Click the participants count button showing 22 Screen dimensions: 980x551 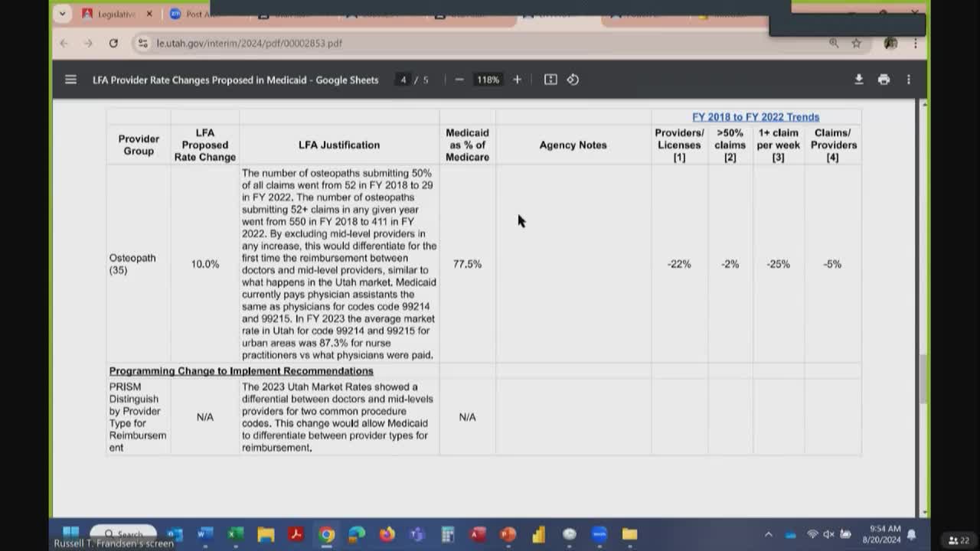pyautogui.click(x=959, y=540)
